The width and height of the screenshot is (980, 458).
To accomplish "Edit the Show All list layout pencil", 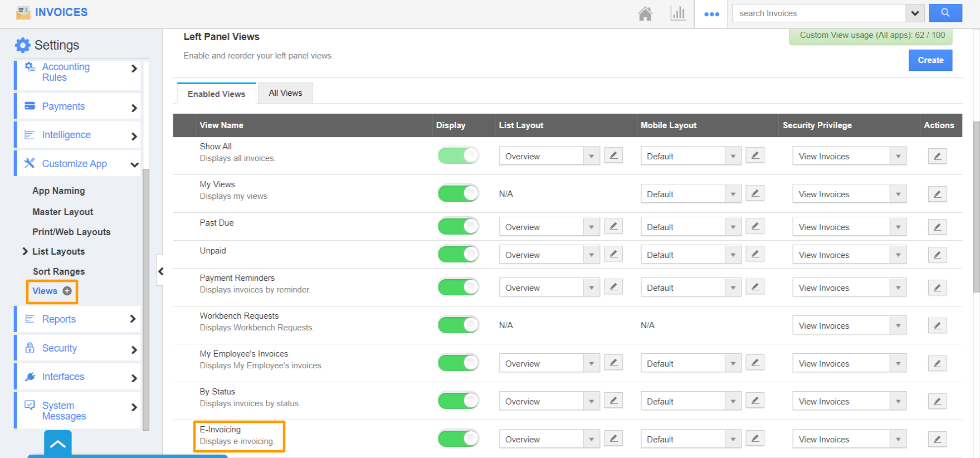I will click(613, 155).
